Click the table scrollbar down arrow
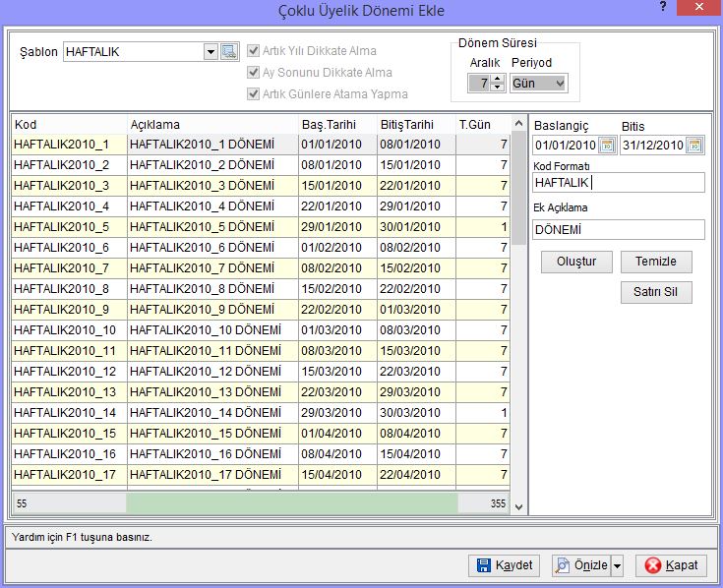Screen dimensions: 723x588 [x=518, y=507]
